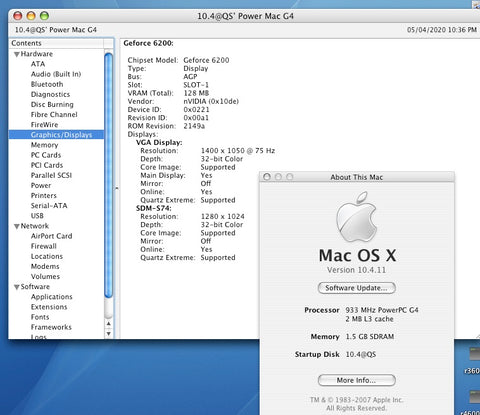The image size is (480, 415).
Task: Select Fibre Channel entry
Action: [x=54, y=115]
